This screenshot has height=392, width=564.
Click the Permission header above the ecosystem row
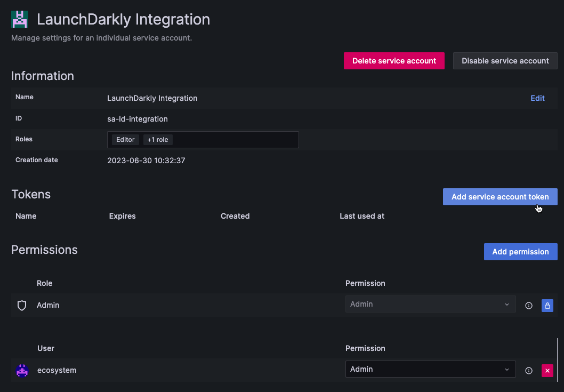coord(365,348)
